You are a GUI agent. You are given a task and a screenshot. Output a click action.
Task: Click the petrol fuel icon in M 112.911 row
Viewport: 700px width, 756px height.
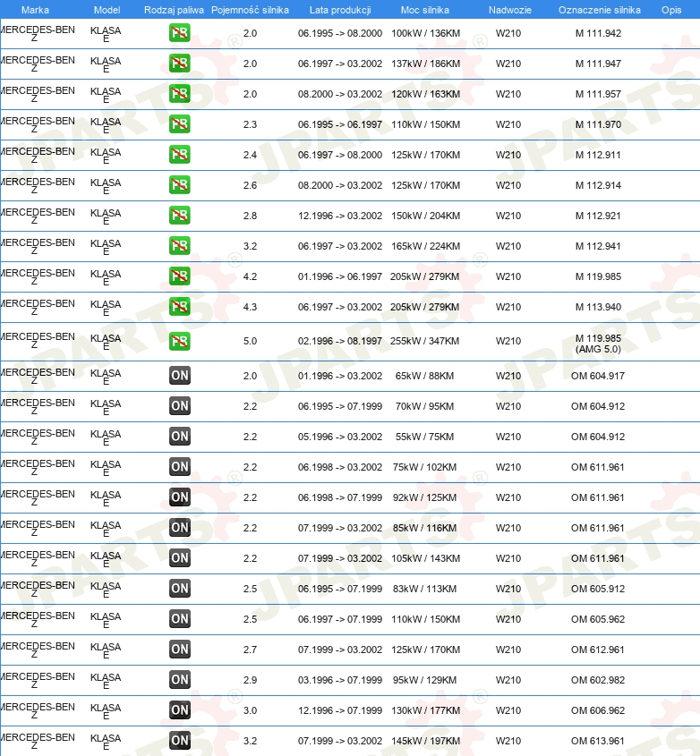(179, 154)
